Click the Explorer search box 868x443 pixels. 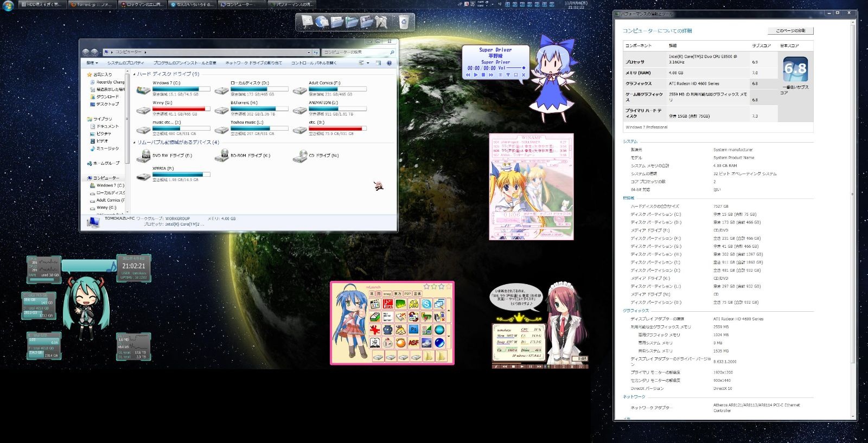359,52
